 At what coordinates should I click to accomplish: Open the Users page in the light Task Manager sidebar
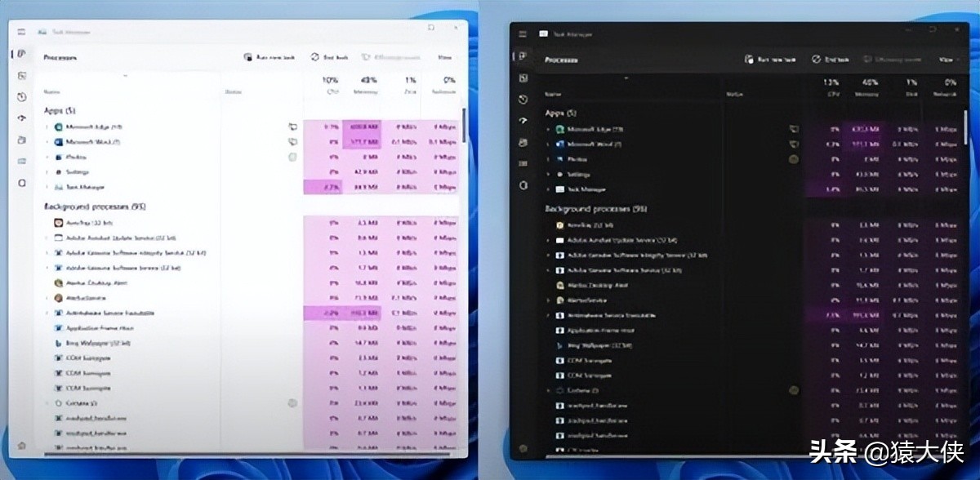[21, 140]
